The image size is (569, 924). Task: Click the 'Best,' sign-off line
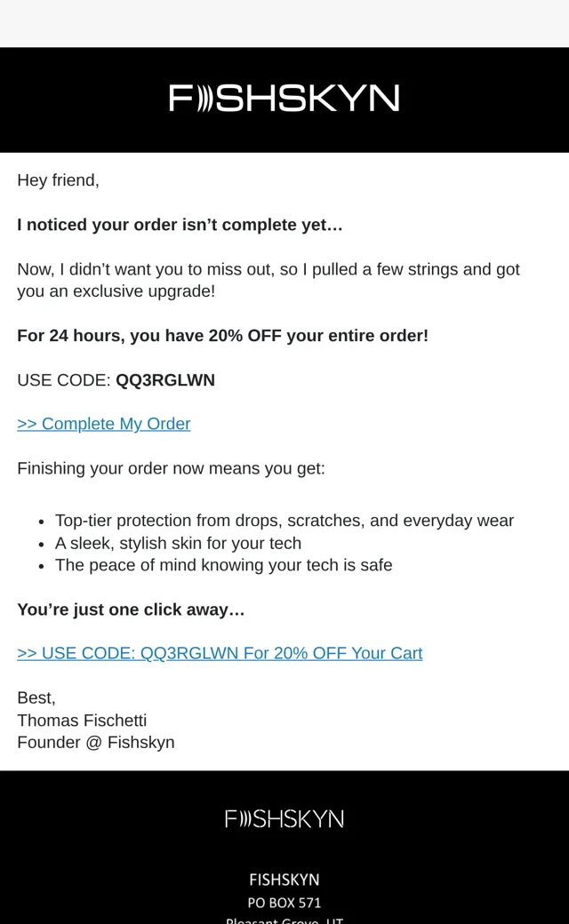click(36, 697)
